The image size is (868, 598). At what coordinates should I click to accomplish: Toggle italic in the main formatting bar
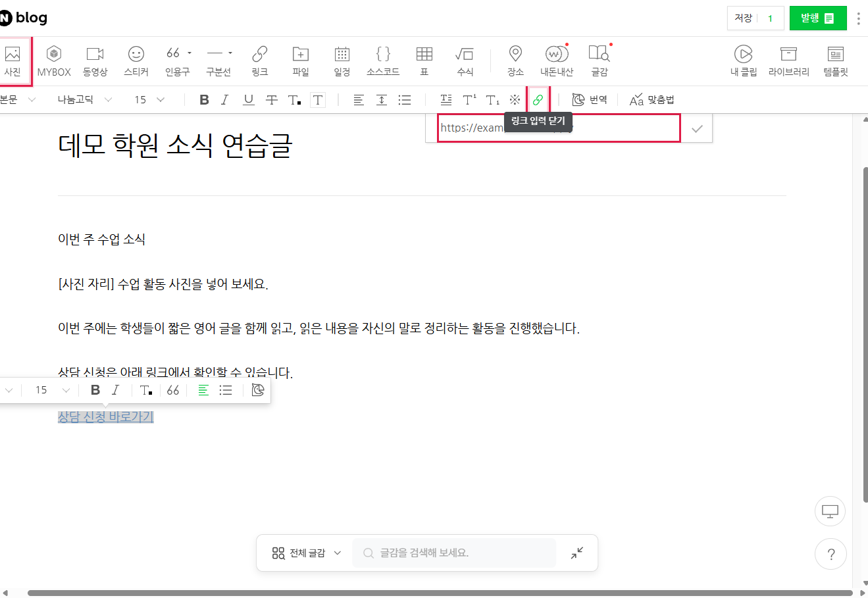225,99
